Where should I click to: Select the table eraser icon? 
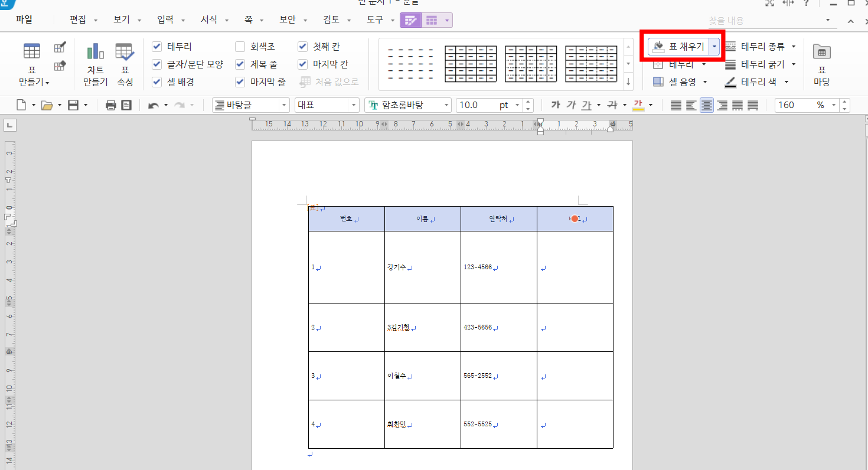tap(60, 66)
